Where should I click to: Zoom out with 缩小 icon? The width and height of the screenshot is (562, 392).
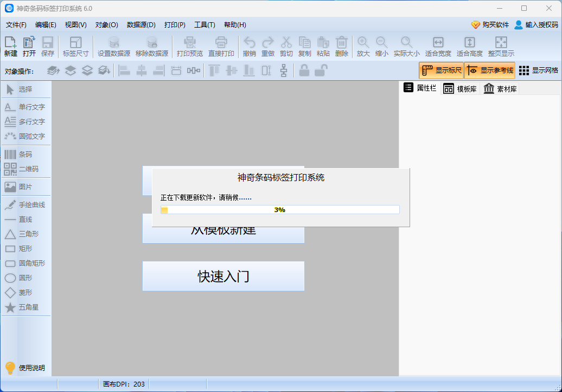coord(382,46)
